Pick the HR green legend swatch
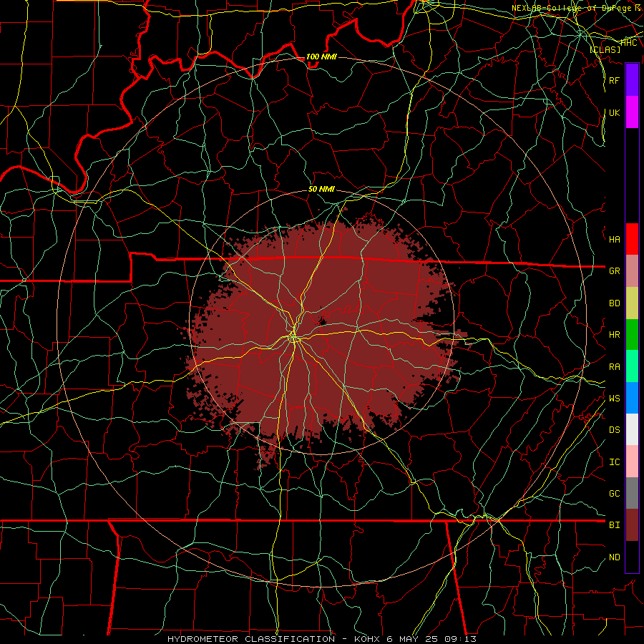644x644 pixels. (632, 335)
